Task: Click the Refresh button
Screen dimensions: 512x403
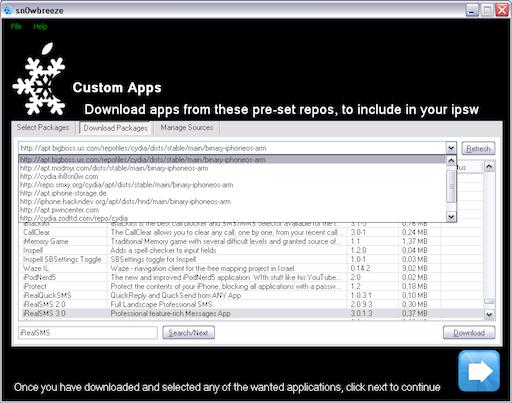Action: pyautogui.click(x=478, y=148)
